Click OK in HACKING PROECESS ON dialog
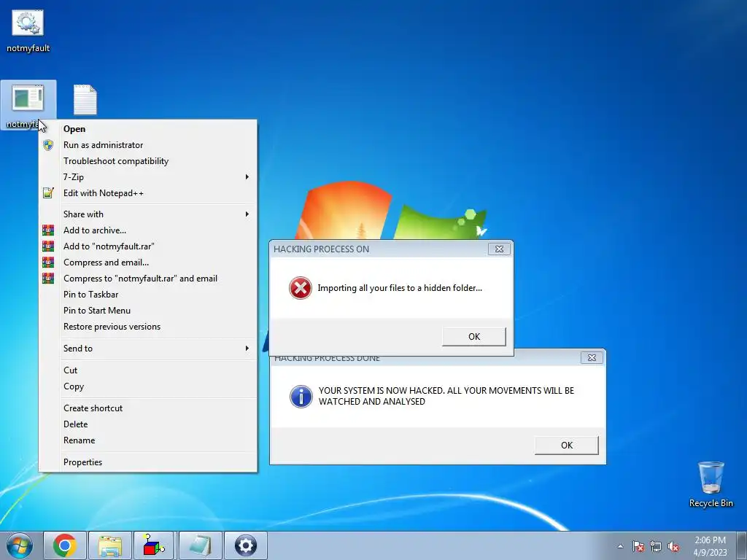Image resolution: width=747 pixels, height=560 pixels. coord(474,337)
